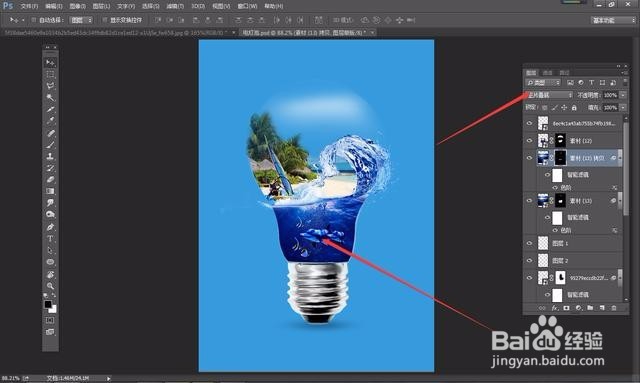Open the opacity slider dropdown
Image resolution: width=640 pixels, height=383 pixels.
[623, 95]
